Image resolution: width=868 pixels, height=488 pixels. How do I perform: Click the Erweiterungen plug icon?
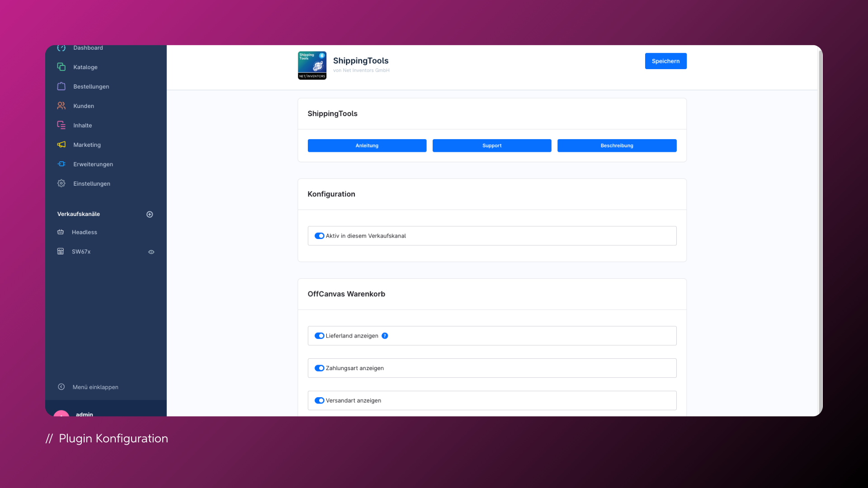coord(61,164)
